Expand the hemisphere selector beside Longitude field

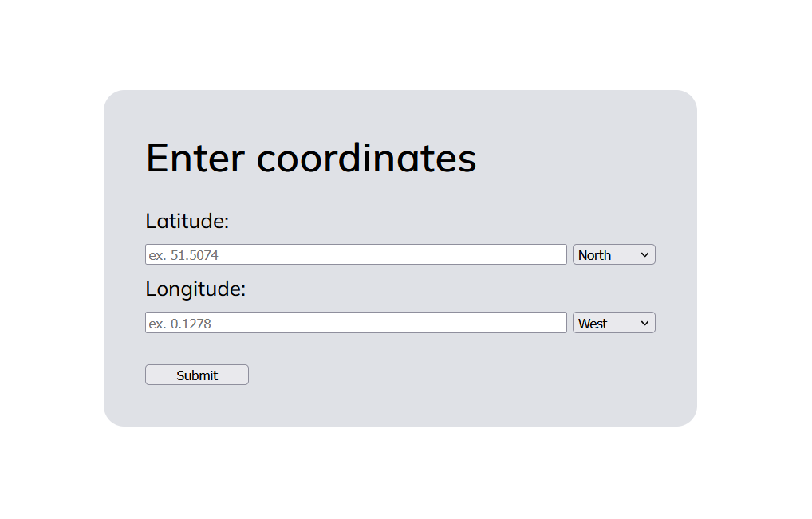tap(613, 323)
